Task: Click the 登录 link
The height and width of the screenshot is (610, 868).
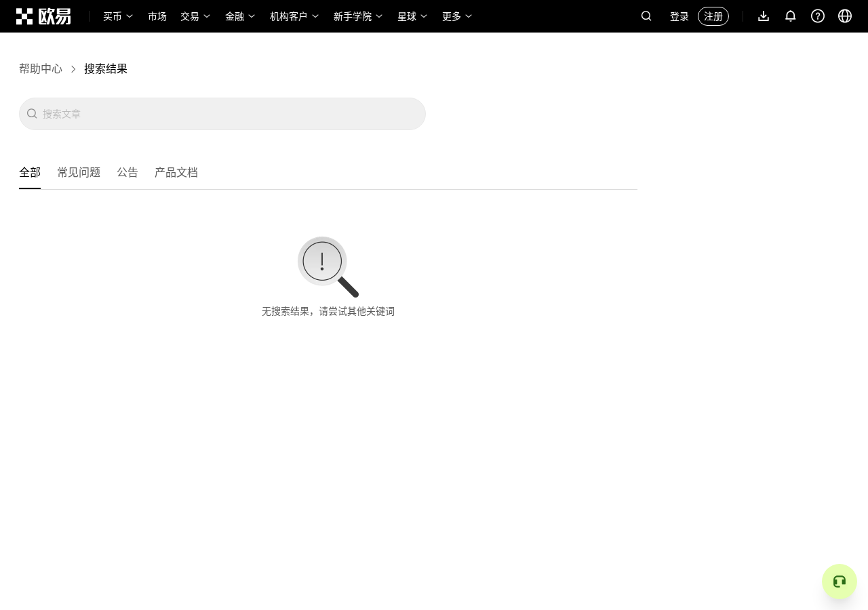Action: tap(679, 16)
